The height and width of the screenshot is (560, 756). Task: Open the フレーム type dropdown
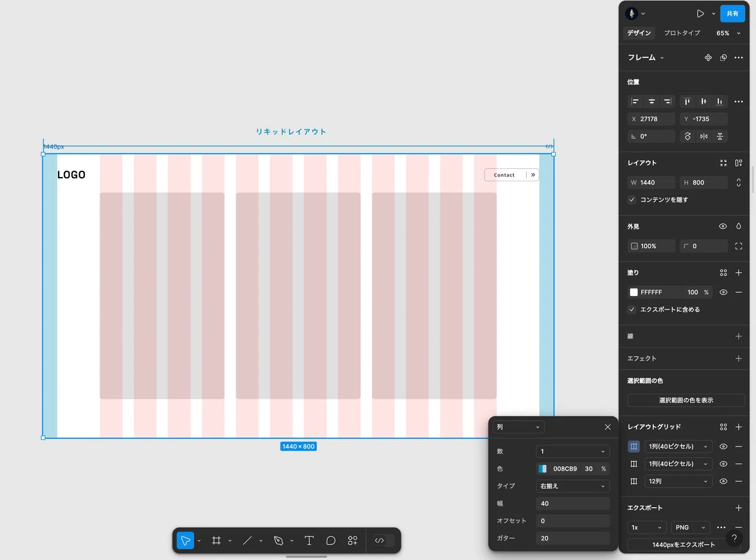pyautogui.click(x=646, y=57)
